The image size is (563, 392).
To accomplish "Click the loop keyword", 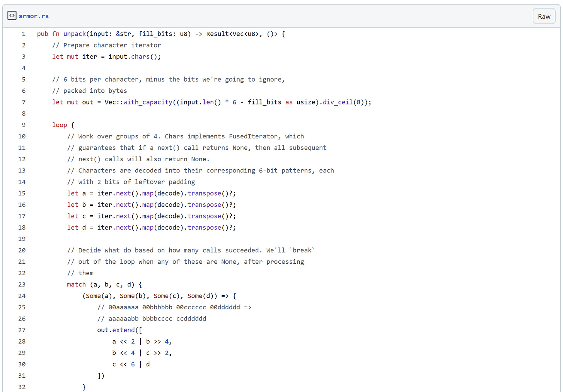I will (x=60, y=125).
